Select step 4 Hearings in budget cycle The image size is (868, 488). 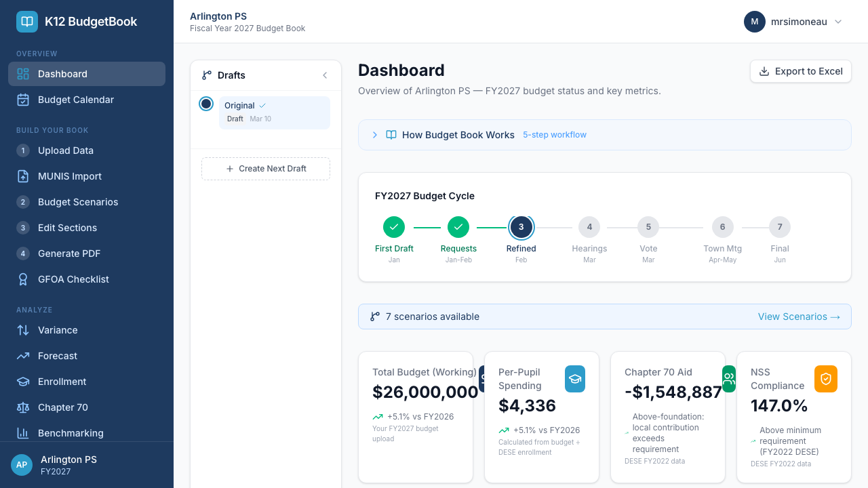click(x=589, y=227)
